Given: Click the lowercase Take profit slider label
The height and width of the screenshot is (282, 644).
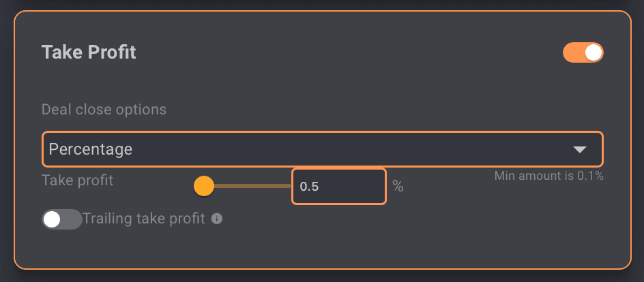Looking at the screenshot, I should tap(77, 181).
